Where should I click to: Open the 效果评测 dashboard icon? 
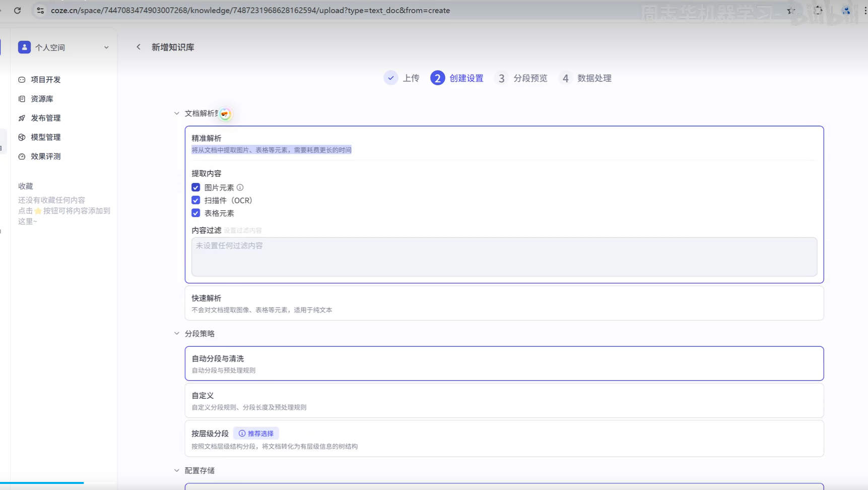point(21,156)
